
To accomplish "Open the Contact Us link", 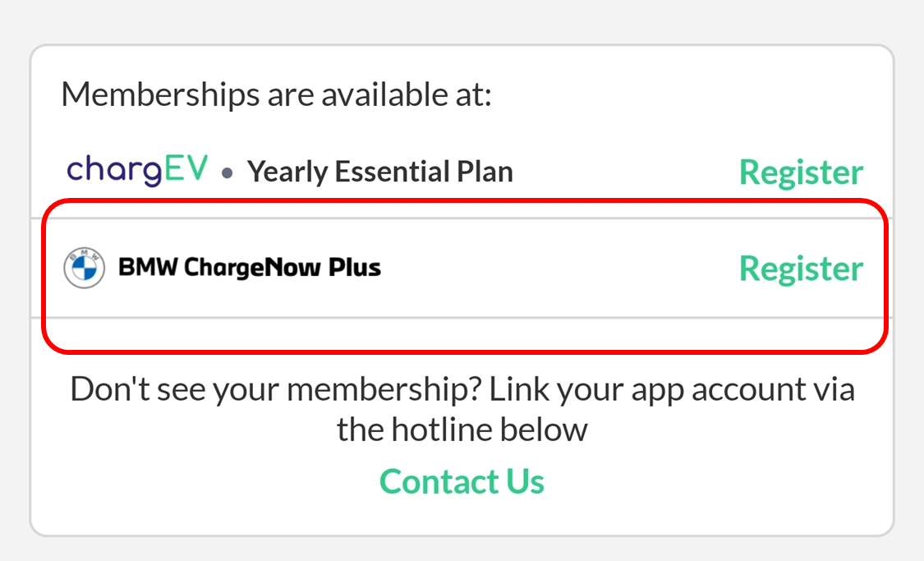I will [462, 481].
